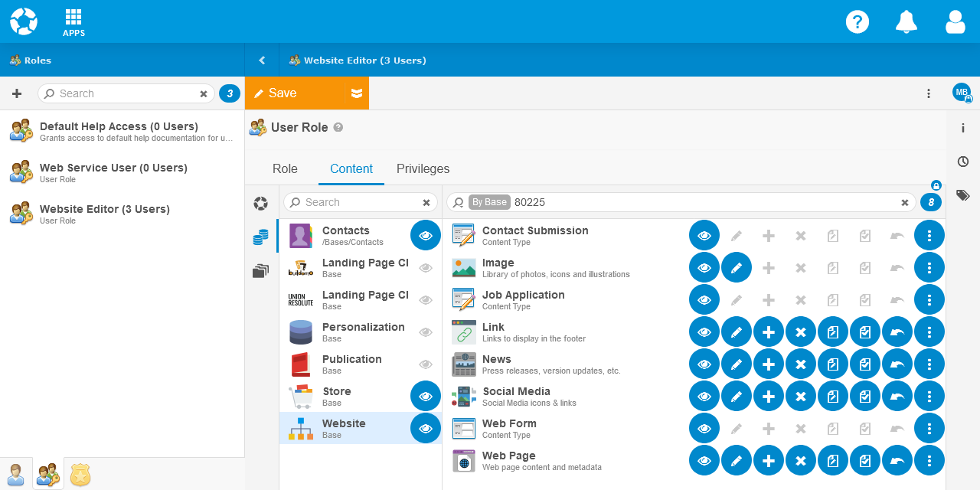The width and height of the screenshot is (980, 490).
Task: Switch to the Privileges tab
Action: (x=423, y=169)
